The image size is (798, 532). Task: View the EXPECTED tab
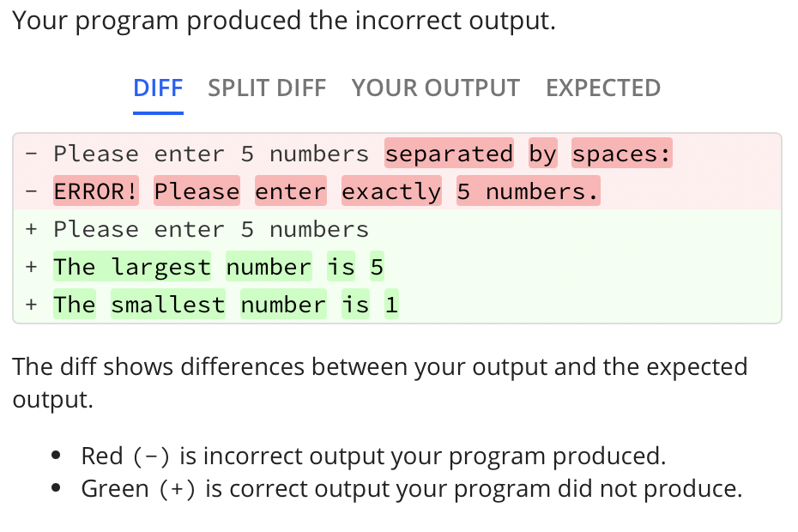tap(602, 88)
